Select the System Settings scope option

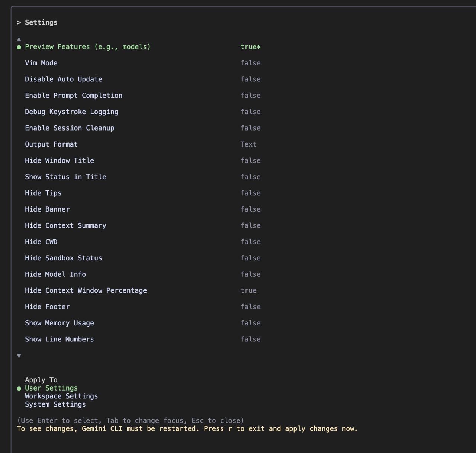(55, 404)
